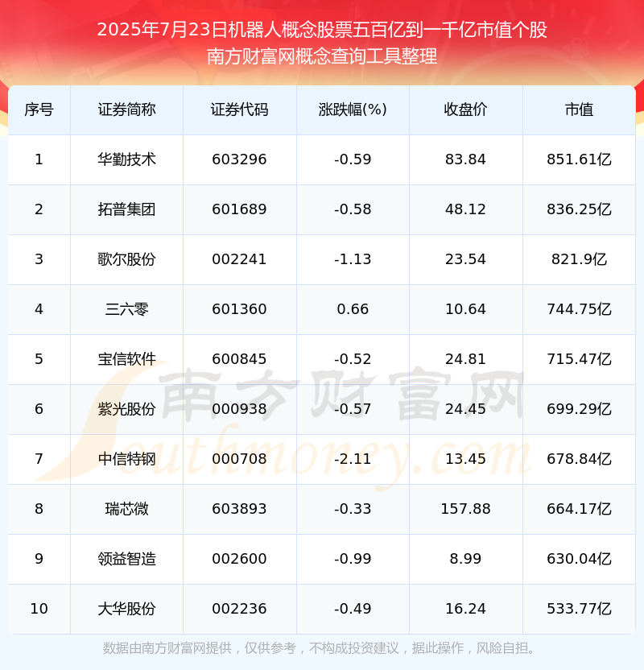Screen dimensions: 644x670
Task: Click closing price 23.54
Action: coord(465,259)
